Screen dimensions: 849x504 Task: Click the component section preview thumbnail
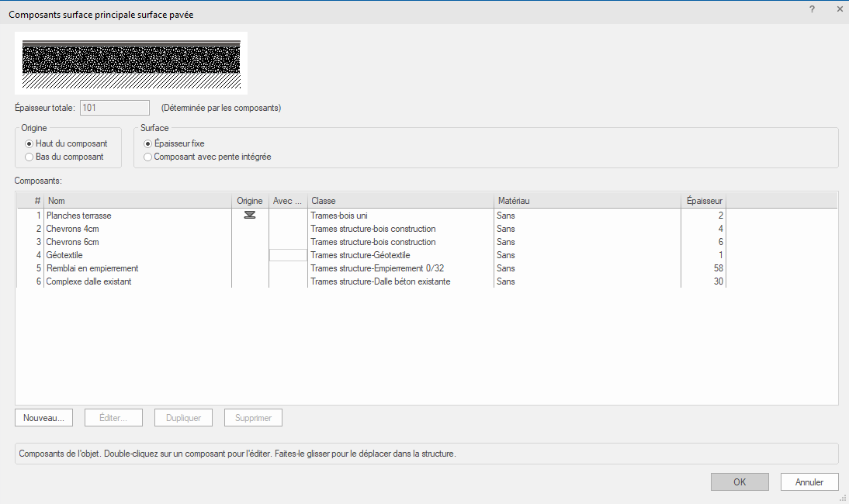[x=131, y=63]
